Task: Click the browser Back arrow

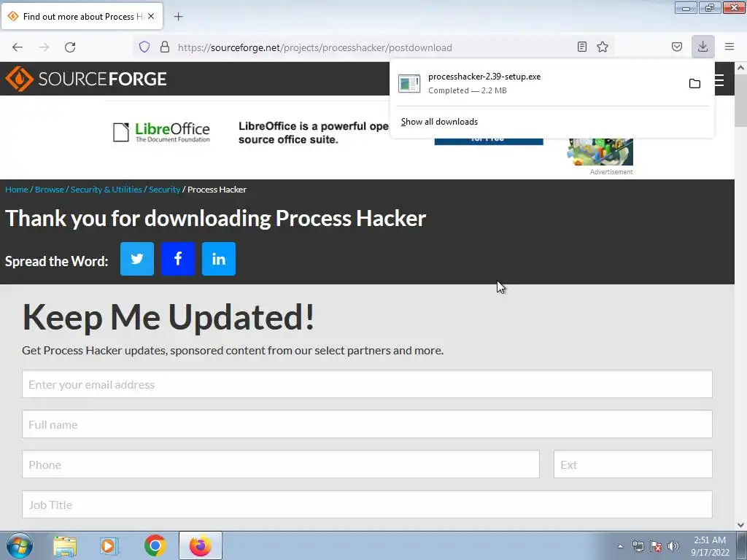Action: [x=18, y=47]
